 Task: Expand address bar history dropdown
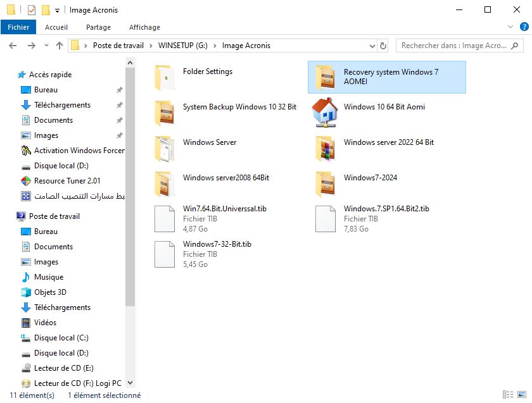(372, 46)
